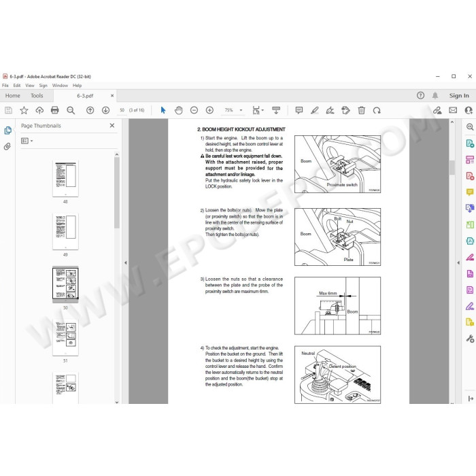Select the page 48 thumbnail
The image size is (476, 476).
coord(65,178)
